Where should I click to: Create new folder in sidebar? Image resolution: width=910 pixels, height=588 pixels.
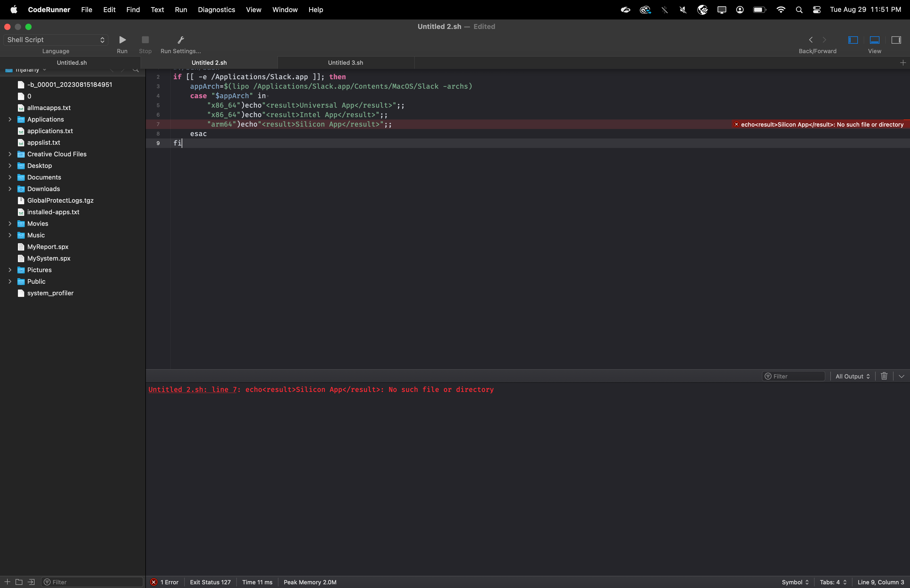tap(19, 582)
